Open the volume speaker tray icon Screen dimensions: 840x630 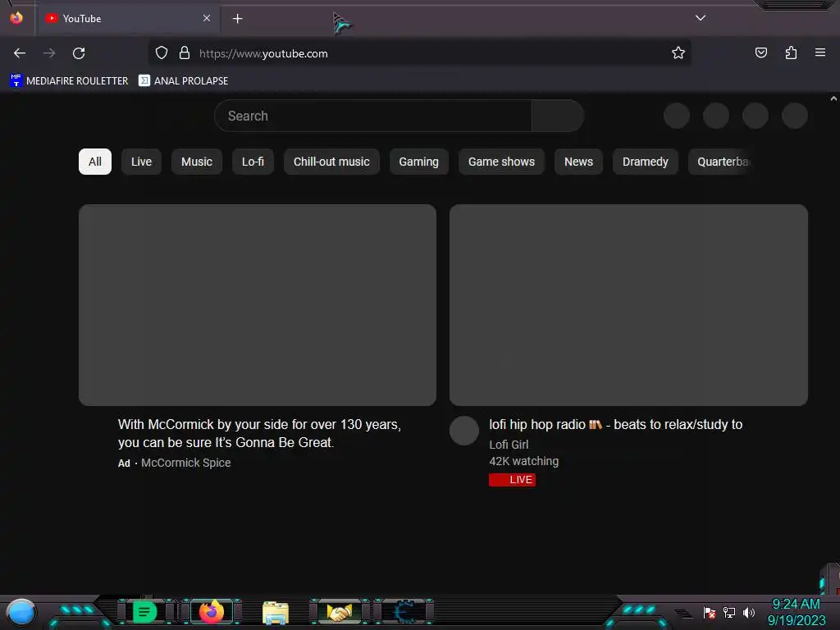(748, 612)
